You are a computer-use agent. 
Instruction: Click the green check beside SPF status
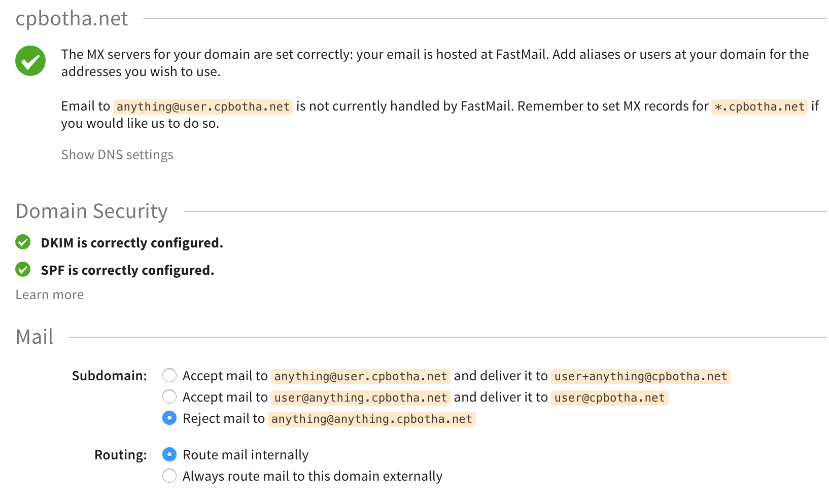click(x=23, y=269)
